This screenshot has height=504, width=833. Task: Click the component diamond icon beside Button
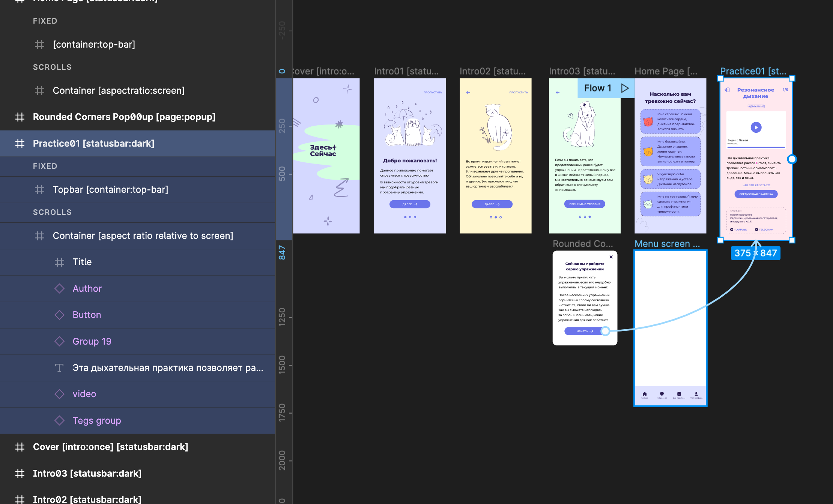point(59,315)
